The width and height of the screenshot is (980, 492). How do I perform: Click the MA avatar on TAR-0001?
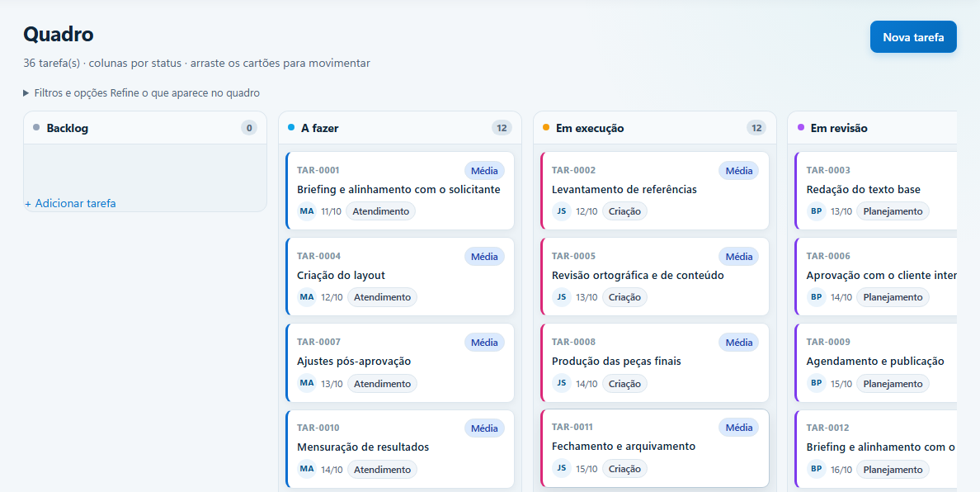pyautogui.click(x=307, y=211)
